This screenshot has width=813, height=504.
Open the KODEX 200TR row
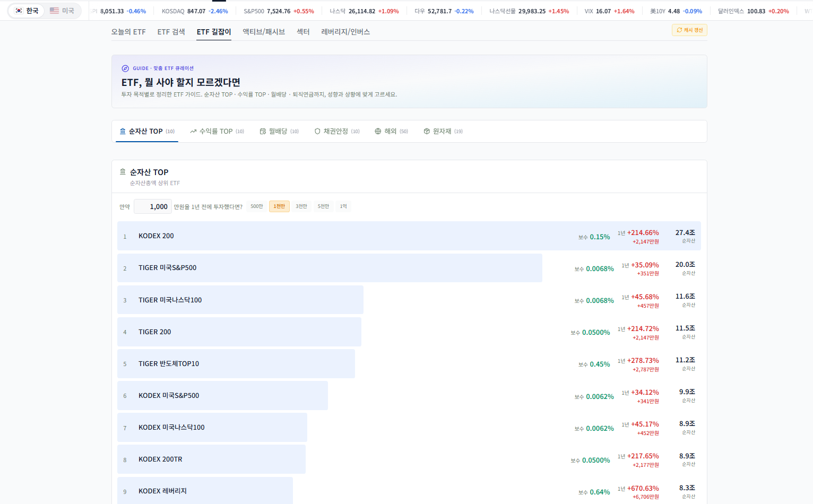pos(409,459)
